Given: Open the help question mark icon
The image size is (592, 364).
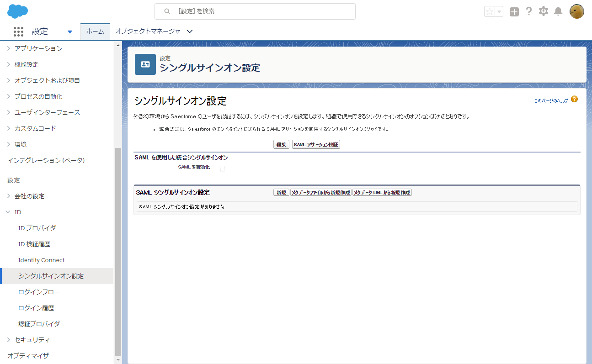Looking at the screenshot, I should [x=529, y=11].
